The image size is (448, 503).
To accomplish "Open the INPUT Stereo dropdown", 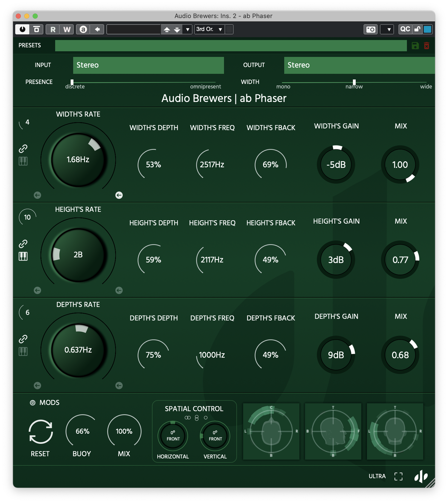I will [148, 65].
